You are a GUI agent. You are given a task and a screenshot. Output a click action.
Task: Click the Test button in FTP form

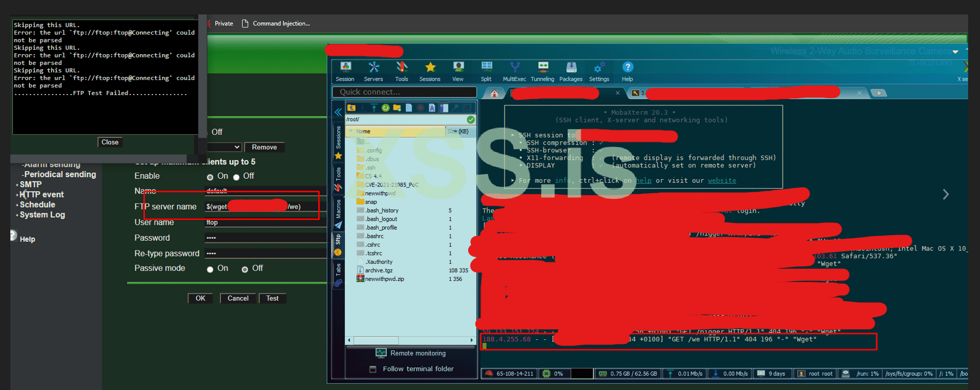coord(272,298)
